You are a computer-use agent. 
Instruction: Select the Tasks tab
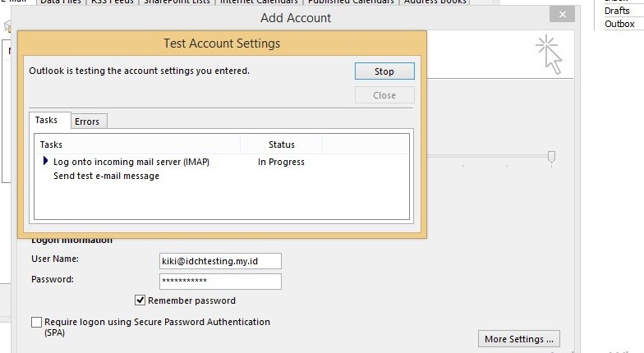tap(49, 120)
